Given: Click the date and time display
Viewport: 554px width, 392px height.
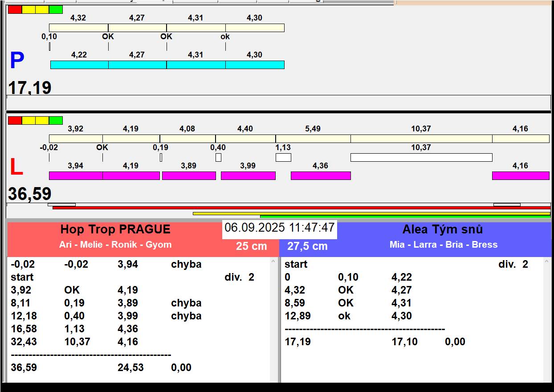Looking at the screenshot, I should [x=279, y=228].
